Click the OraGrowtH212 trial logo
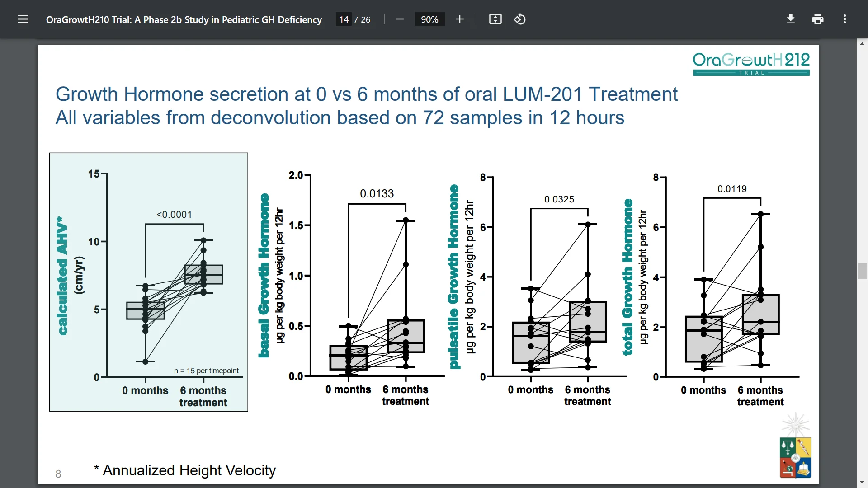The height and width of the screenshot is (488, 868). (x=751, y=64)
